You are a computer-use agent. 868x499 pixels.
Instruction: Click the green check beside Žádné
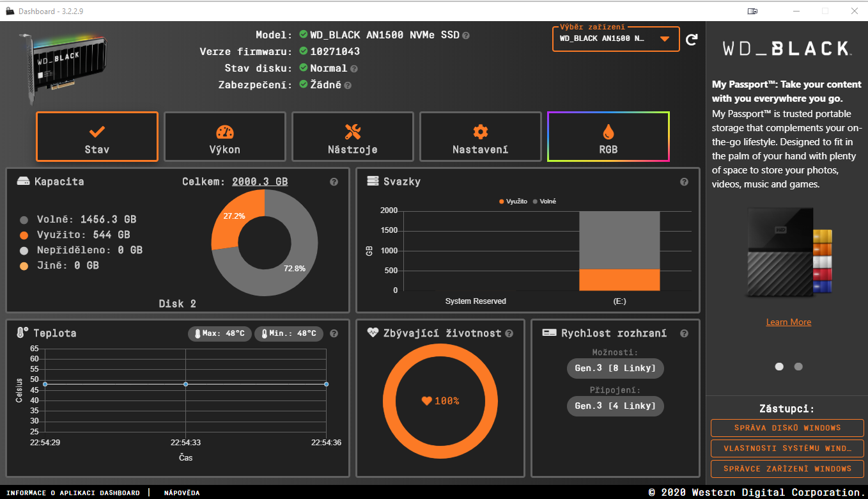(x=303, y=84)
